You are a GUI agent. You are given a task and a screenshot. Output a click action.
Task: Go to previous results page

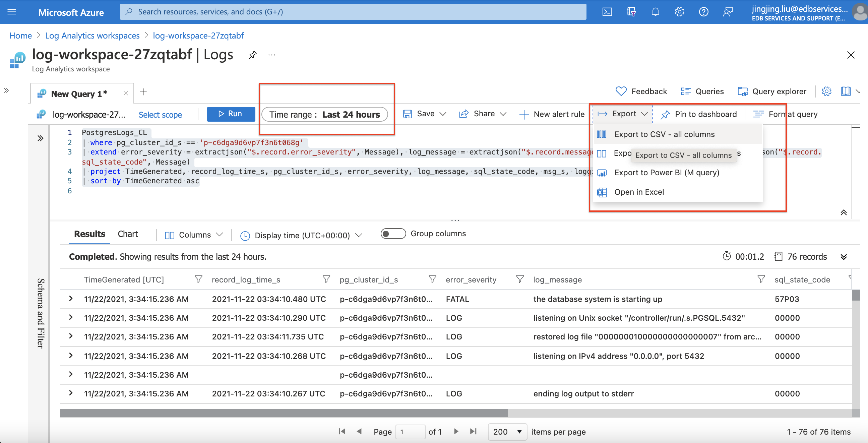point(359,431)
